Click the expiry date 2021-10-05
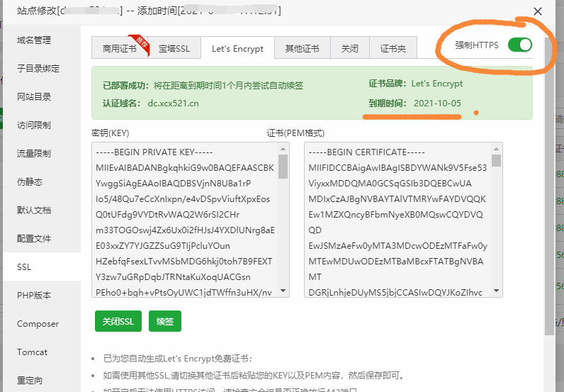The image size is (564, 392). [437, 103]
